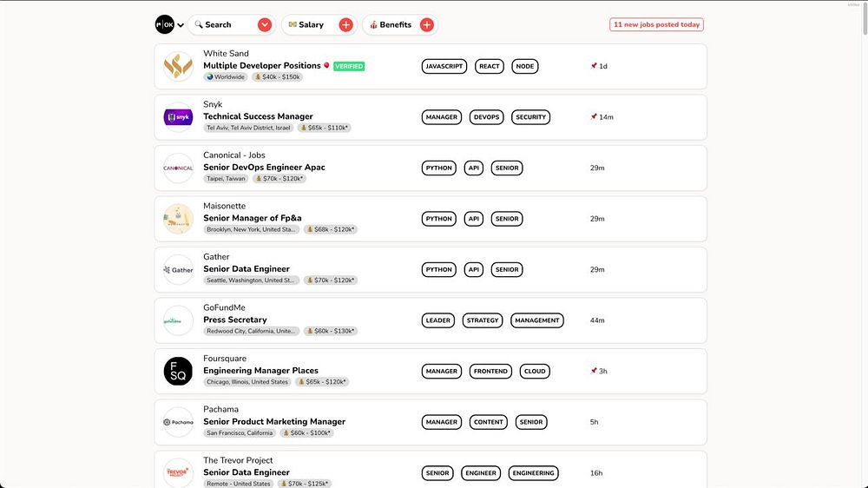Click the pin icon on White Sand row
Viewport: 868px width, 488px height.
(x=594, y=66)
